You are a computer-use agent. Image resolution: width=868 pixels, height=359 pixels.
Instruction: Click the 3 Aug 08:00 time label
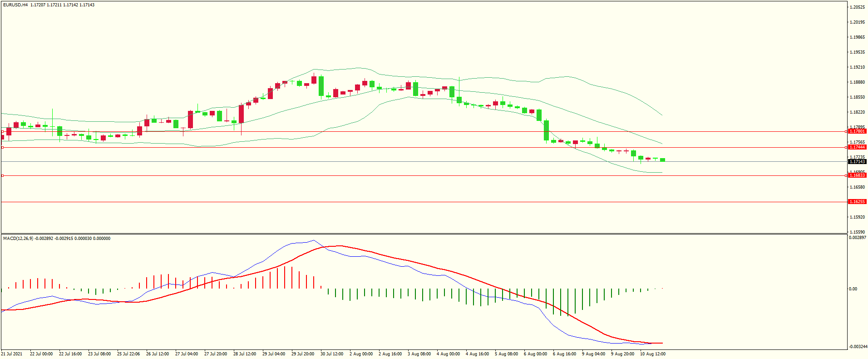(x=419, y=354)
